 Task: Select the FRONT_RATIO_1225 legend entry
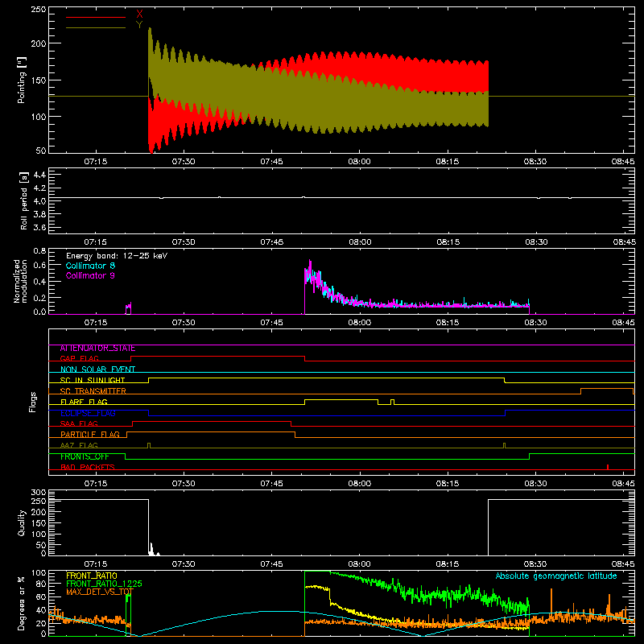[104, 584]
